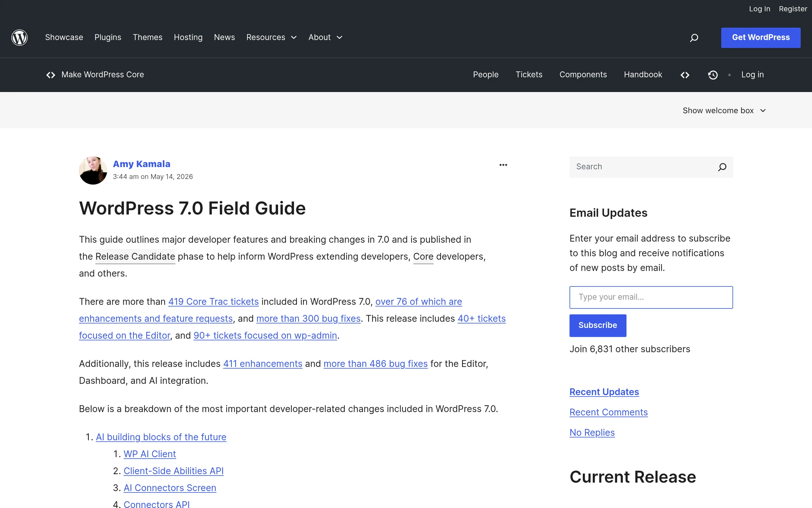Jump to AI Connectors Screen section
The height and width of the screenshot is (508, 812).
(170, 488)
